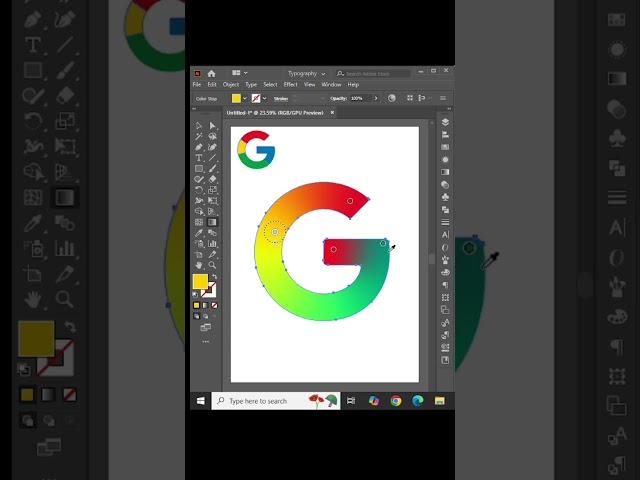
Task: Reset to default fill and stroke
Action: [195, 294]
